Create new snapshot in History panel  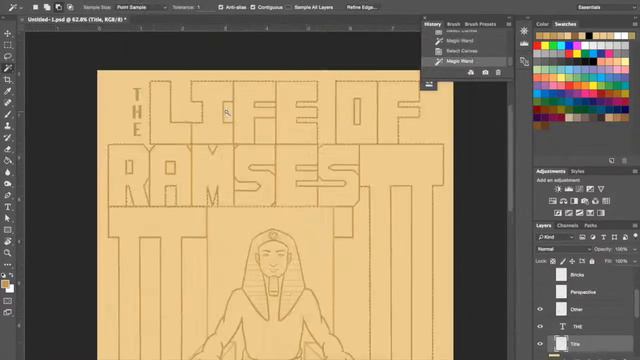(x=485, y=72)
